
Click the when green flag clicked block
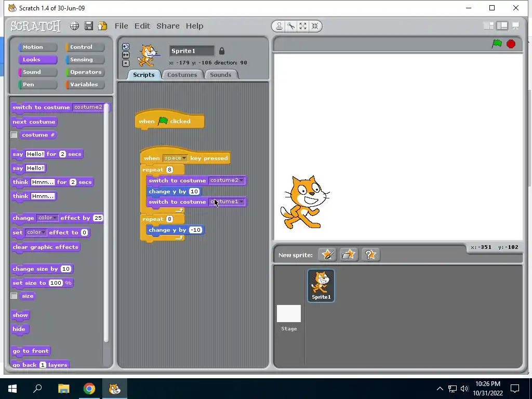170,121
